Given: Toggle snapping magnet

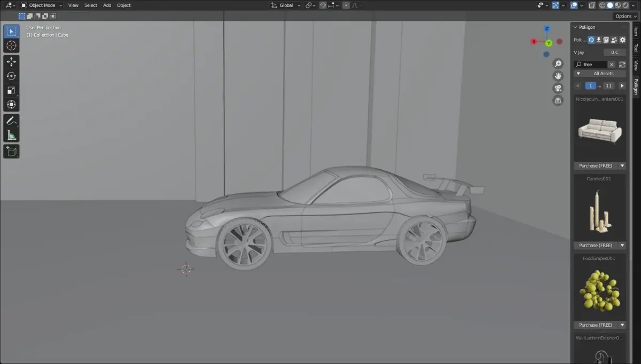Looking at the screenshot, I should (323, 5).
